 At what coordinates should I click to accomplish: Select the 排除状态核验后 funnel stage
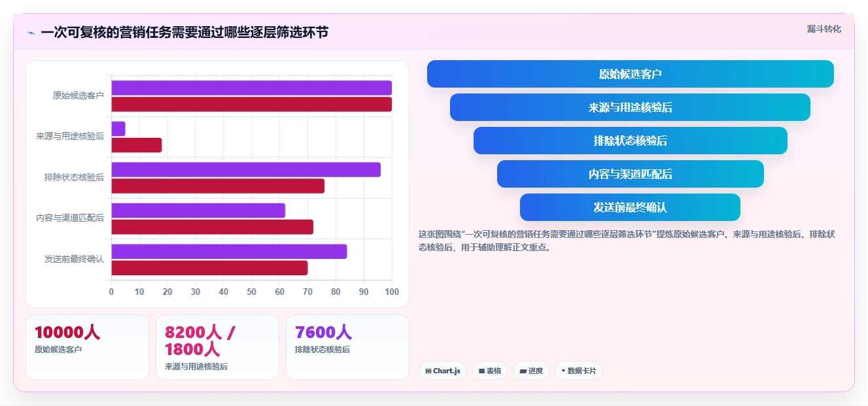point(631,141)
